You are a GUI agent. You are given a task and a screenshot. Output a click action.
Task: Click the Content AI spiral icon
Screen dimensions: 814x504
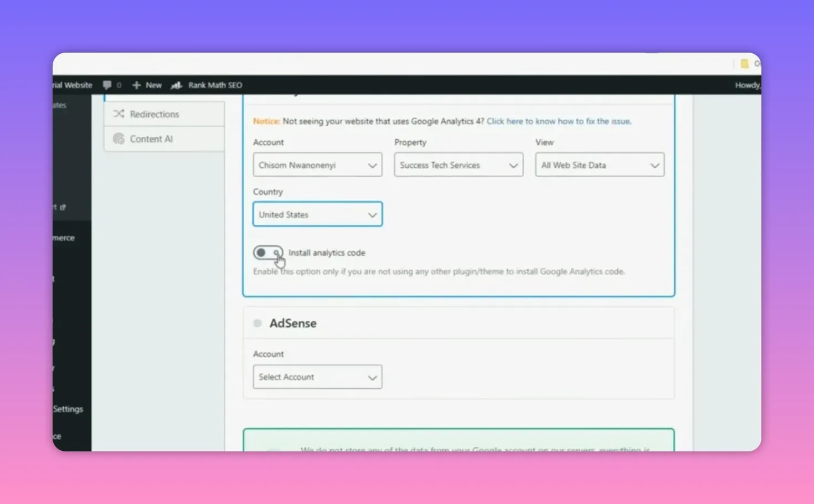[119, 138]
